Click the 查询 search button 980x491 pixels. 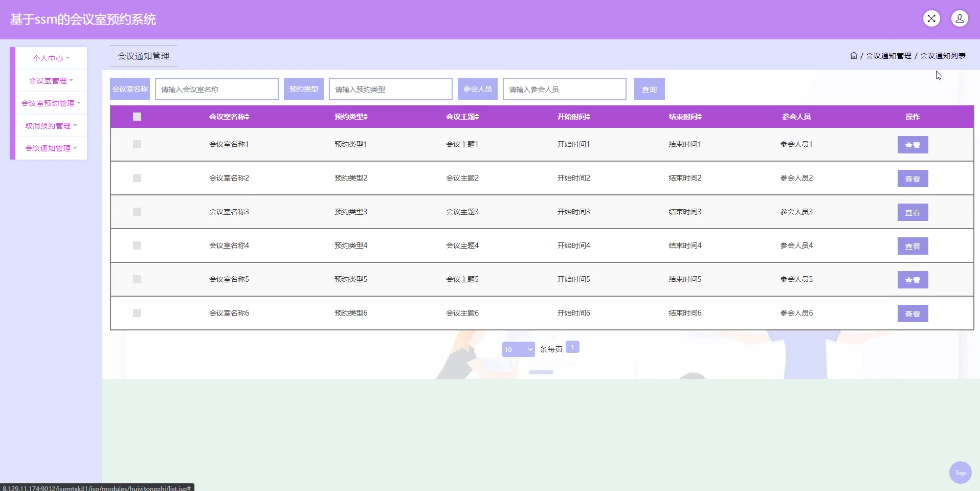click(649, 89)
